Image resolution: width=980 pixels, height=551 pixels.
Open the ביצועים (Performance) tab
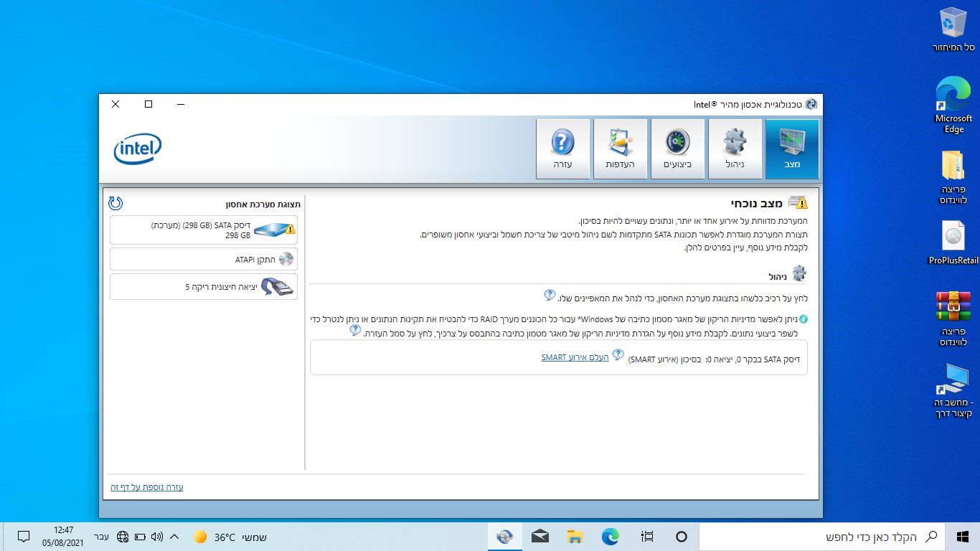[x=677, y=149]
